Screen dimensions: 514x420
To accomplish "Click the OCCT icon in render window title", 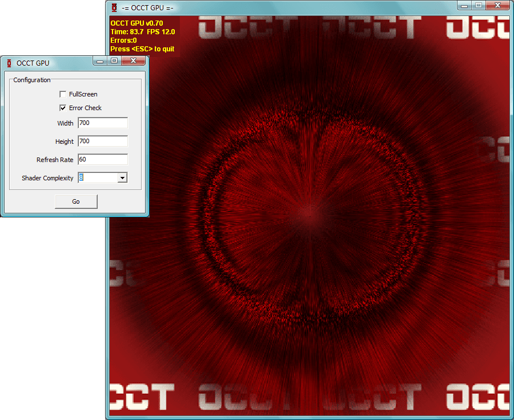I will [x=114, y=7].
